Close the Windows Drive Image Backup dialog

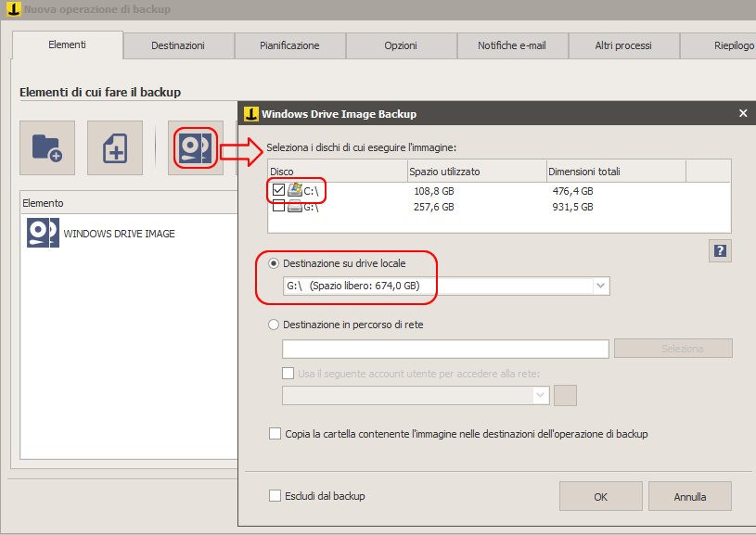tap(743, 113)
